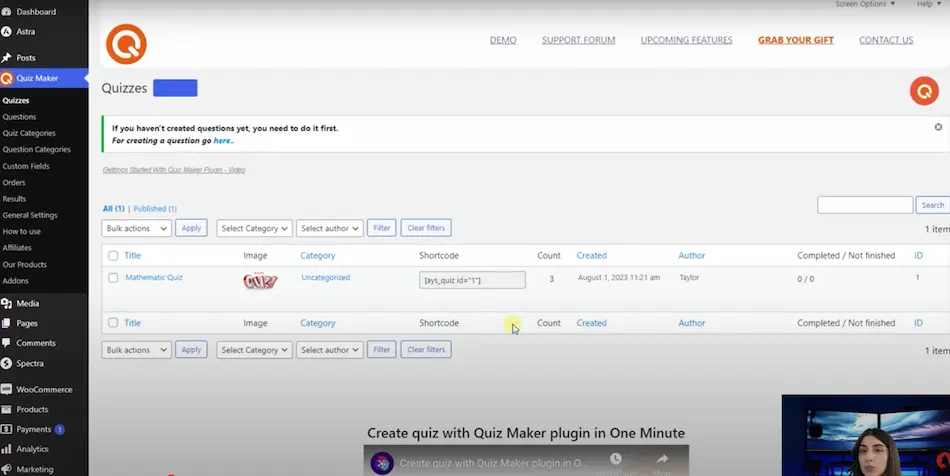Click the top Apply button
Viewport: 950px width, 476px height.
pyautogui.click(x=191, y=228)
